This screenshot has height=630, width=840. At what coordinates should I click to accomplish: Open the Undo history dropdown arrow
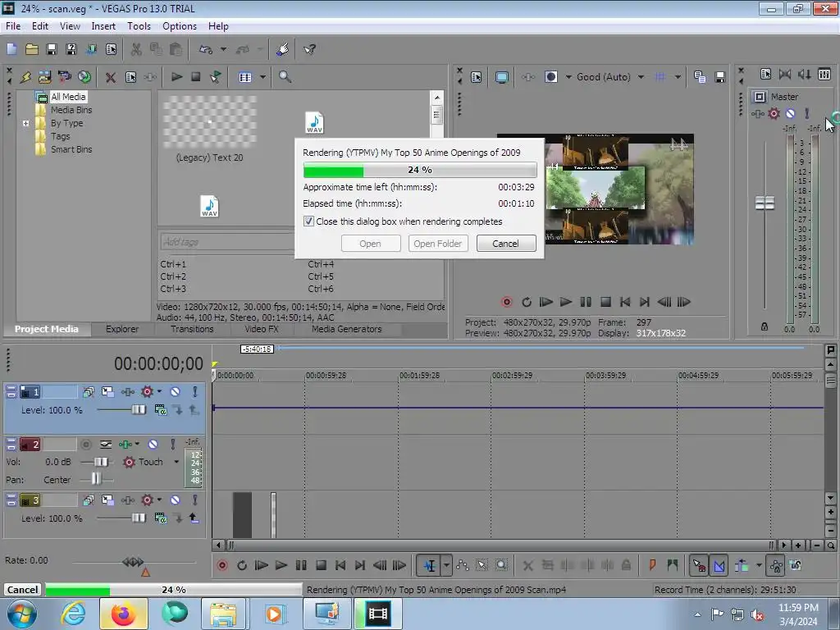click(223, 49)
